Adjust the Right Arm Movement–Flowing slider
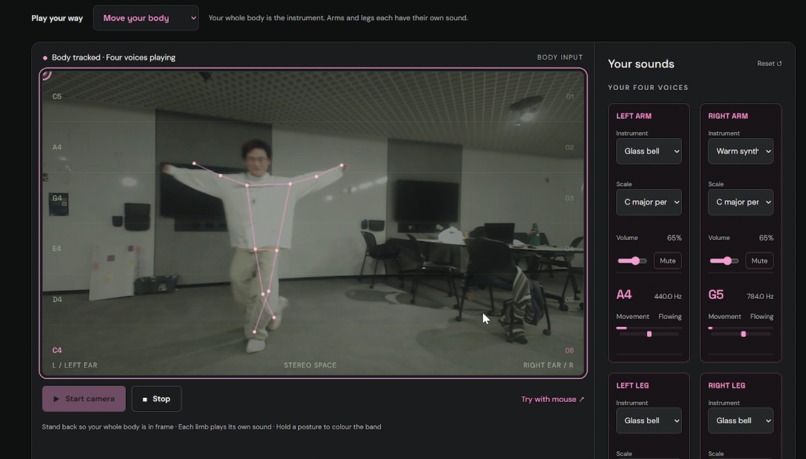 [740, 334]
